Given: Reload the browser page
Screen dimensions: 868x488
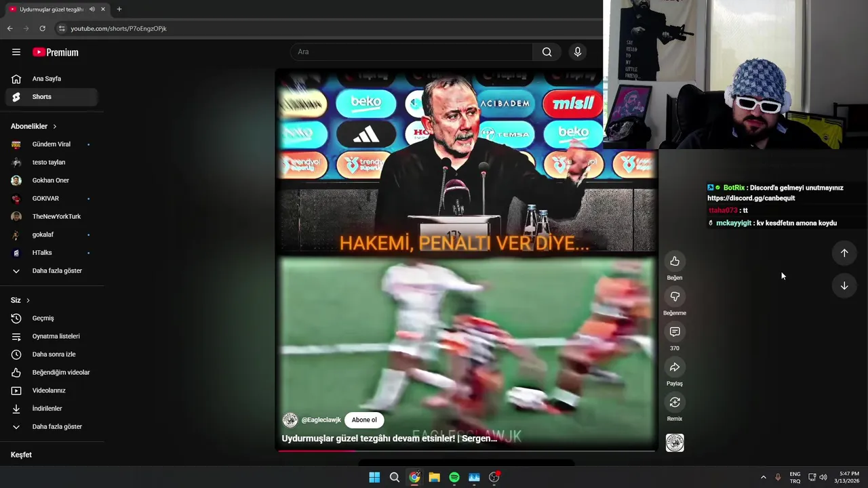Looking at the screenshot, I should (x=42, y=28).
